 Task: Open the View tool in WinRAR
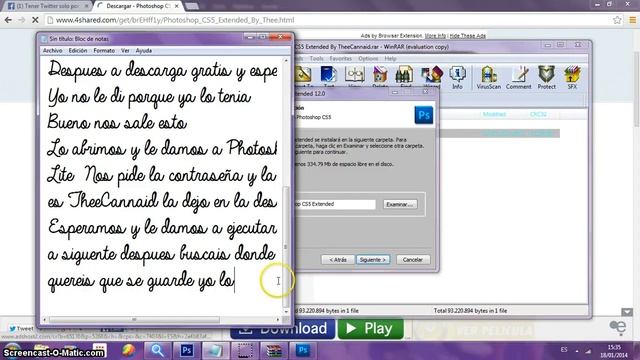pos(354,77)
